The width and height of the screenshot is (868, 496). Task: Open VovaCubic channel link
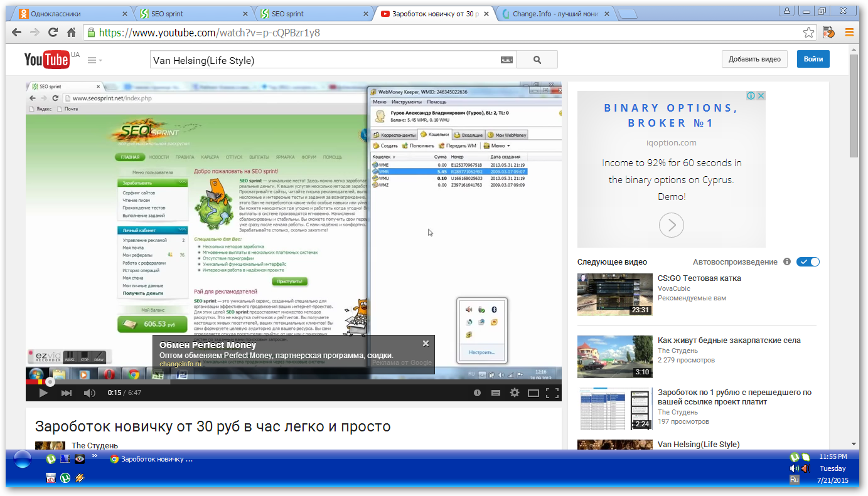[675, 288]
